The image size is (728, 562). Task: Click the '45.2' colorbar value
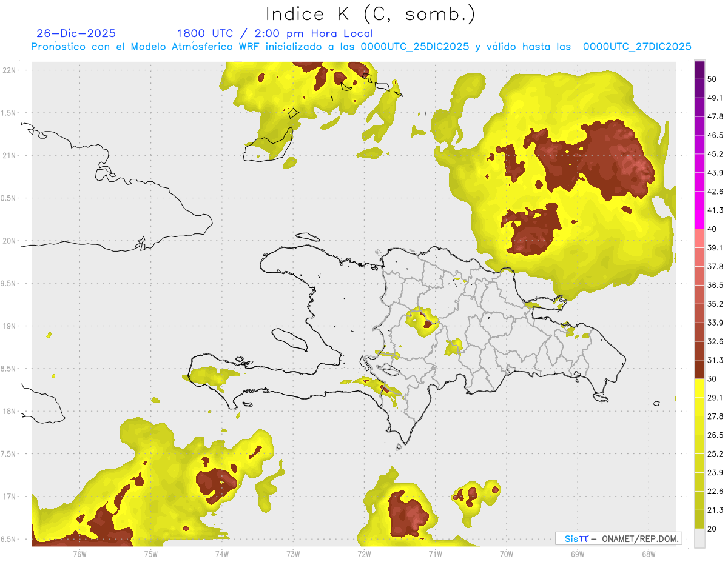(x=715, y=154)
